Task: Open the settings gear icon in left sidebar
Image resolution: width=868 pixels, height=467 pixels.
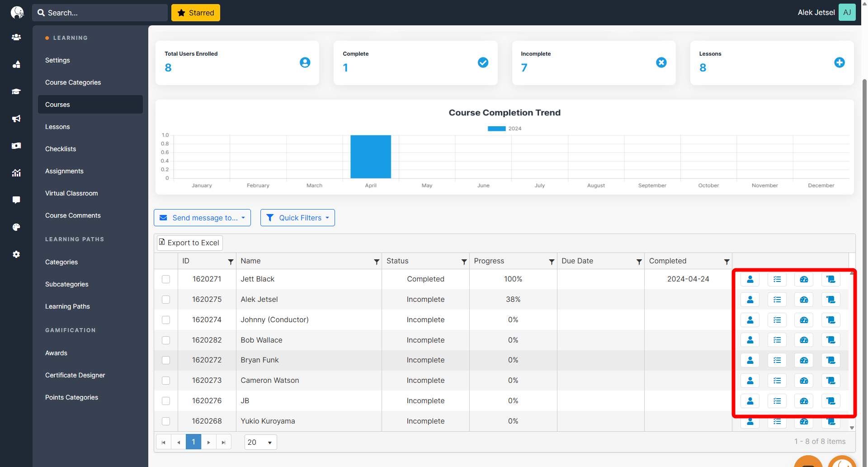Action: (x=16, y=254)
